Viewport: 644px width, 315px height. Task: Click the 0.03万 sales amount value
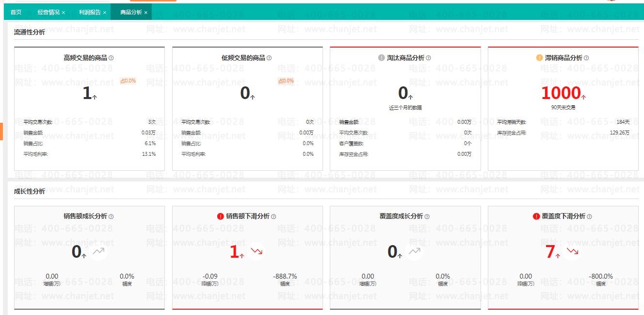(x=148, y=133)
